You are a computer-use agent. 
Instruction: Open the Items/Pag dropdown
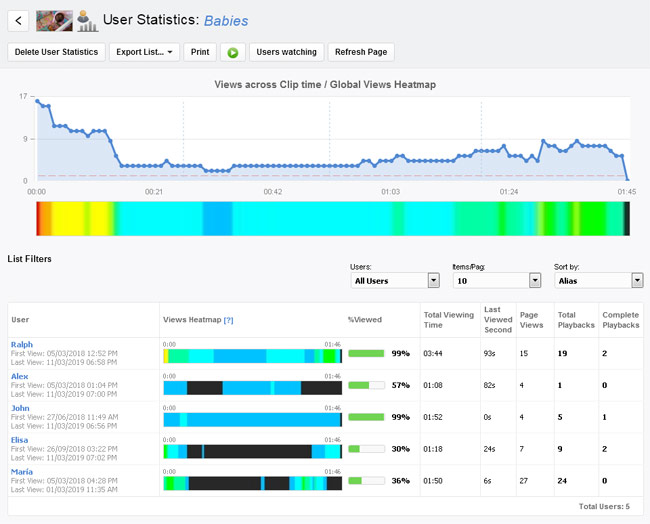497,281
